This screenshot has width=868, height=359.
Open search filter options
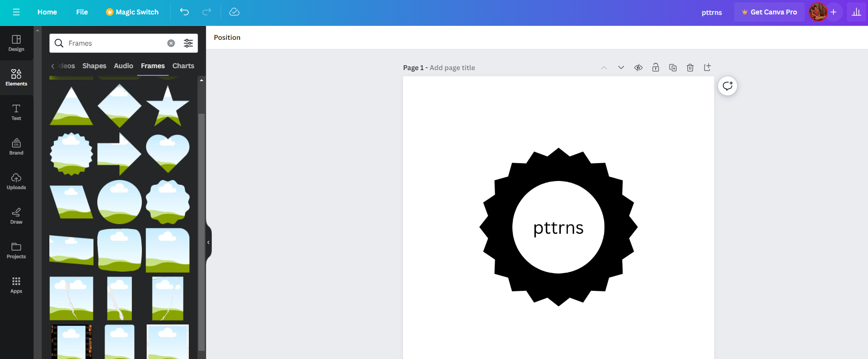188,43
